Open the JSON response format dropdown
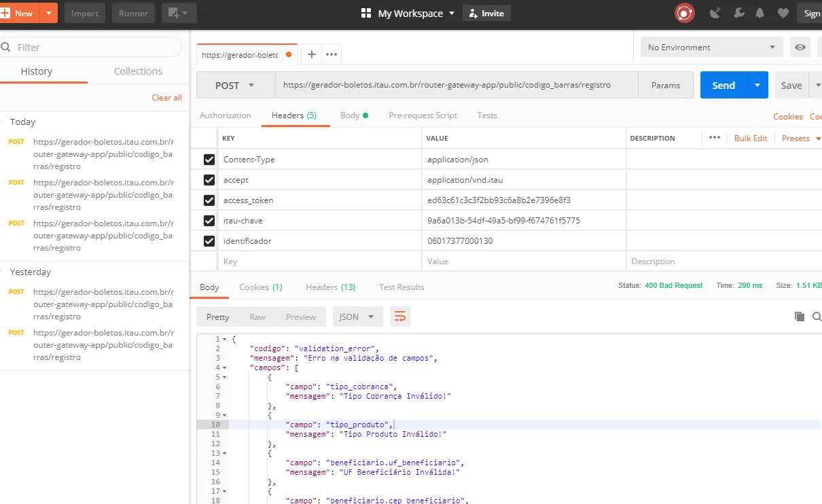Viewport: 822px width, 504px height. [357, 317]
